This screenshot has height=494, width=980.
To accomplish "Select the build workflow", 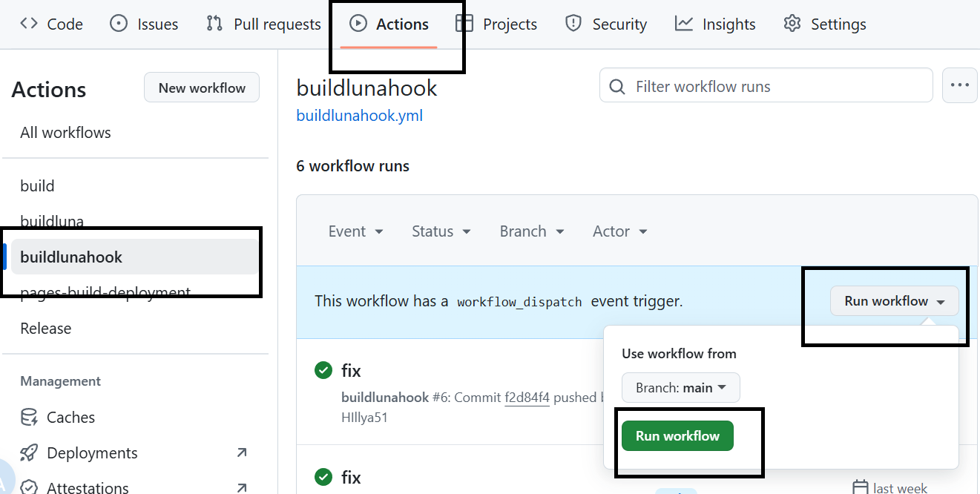I will pyautogui.click(x=37, y=186).
